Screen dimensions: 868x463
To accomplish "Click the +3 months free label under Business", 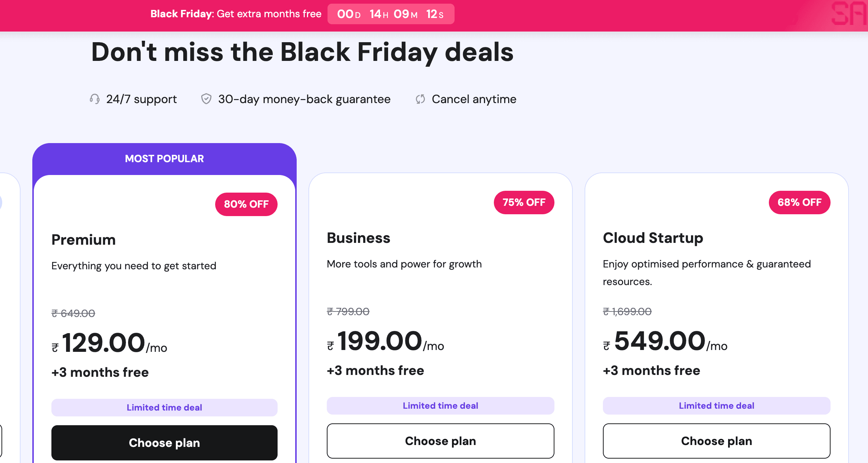I will tap(375, 370).
